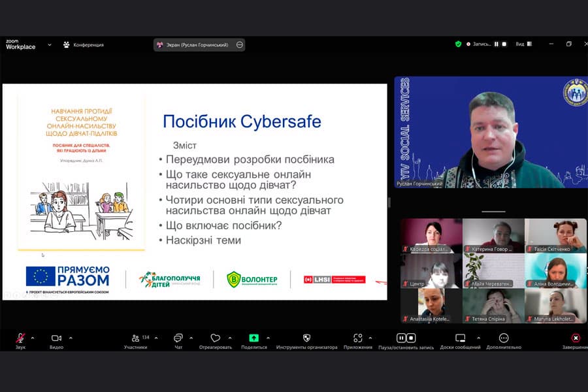Open the Вид view menu
The image size is (588, 392).
[523, 44]
